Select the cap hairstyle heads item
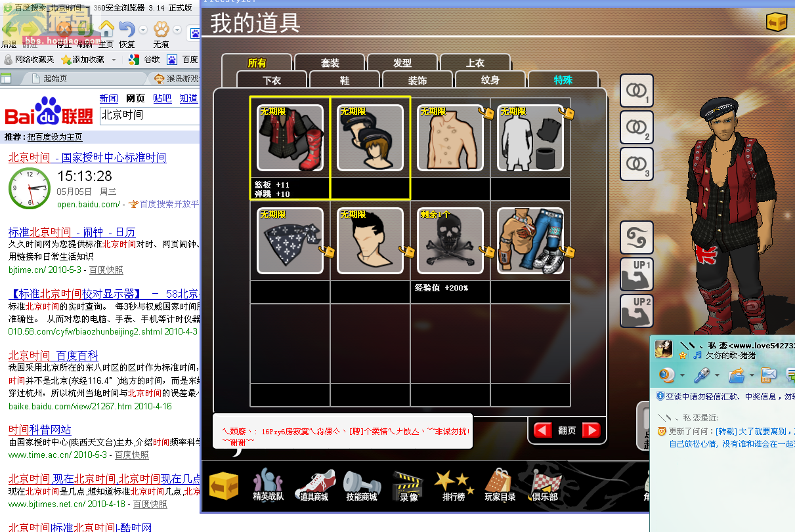Image resolution: width=795 pixels, height=532 pixels. (x=370, y=138)
